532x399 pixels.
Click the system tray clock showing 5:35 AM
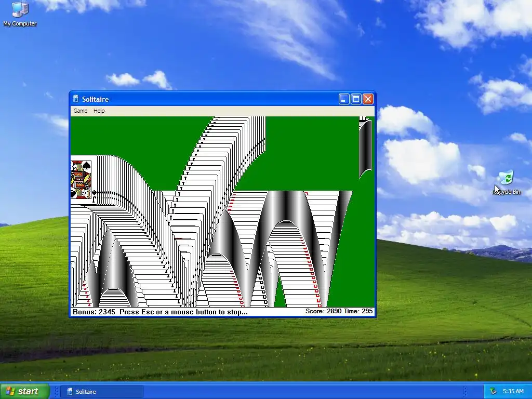point(513,392)
